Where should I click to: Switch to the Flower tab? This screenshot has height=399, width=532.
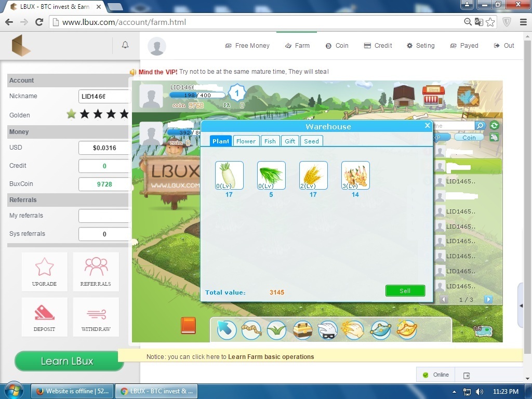[x=246, y=141]
